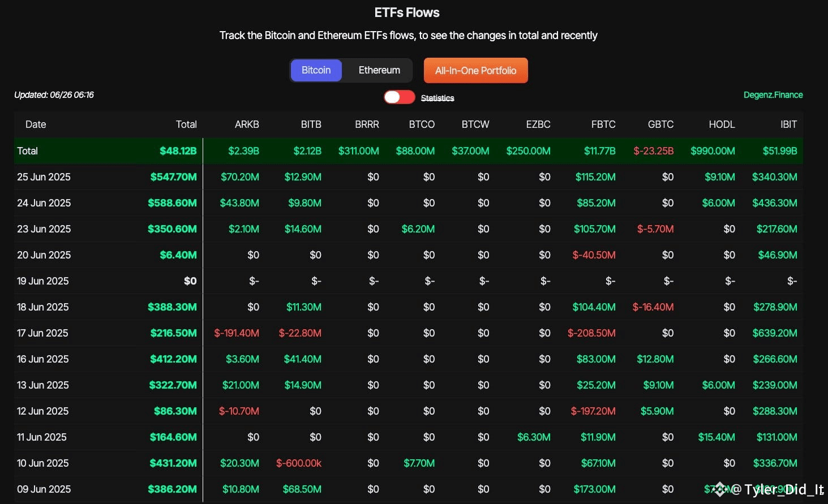Click the HODL column header

point(722,124)
